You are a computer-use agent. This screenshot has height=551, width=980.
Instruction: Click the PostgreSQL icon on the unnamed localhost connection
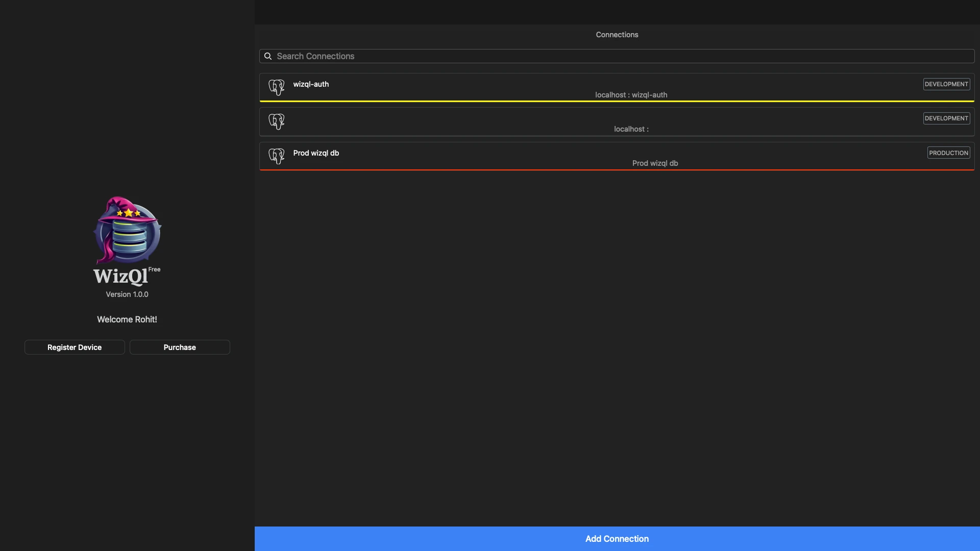[x=276, y=121]
